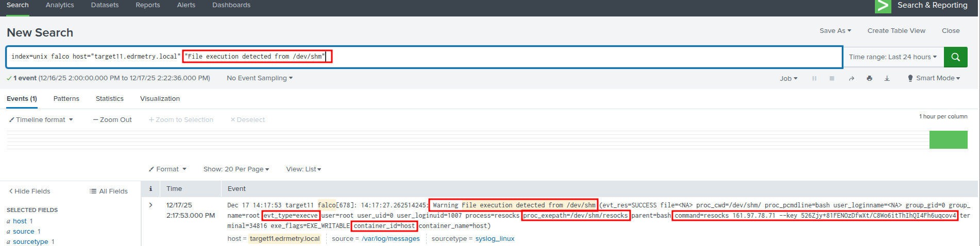Open the Smart Mode dropdown
This screenshot has width=980, height=246.
pos(934,78)
